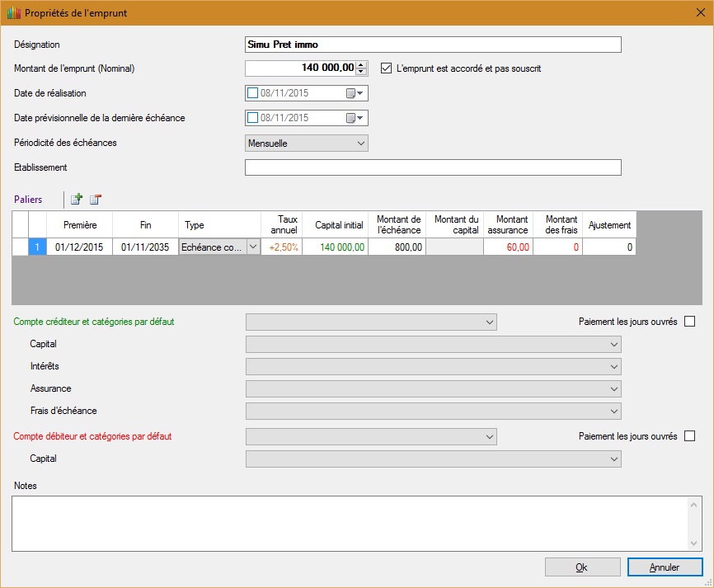The width and height of the screenshot is (714, 588).
Task: Click the application icon in the title bar
Action: coord(12,13)
